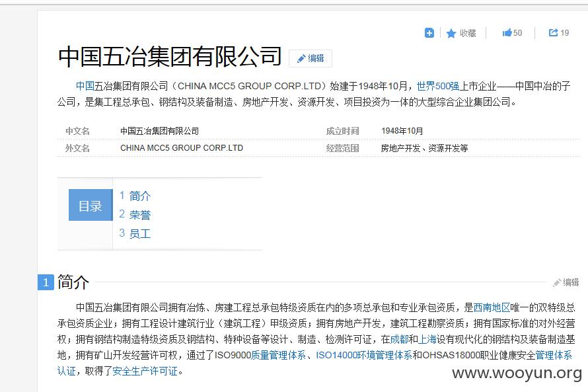Open the 中国 link in the intro paragraph
This screenshot has height=392, width=588.
[x=85, y=86]
